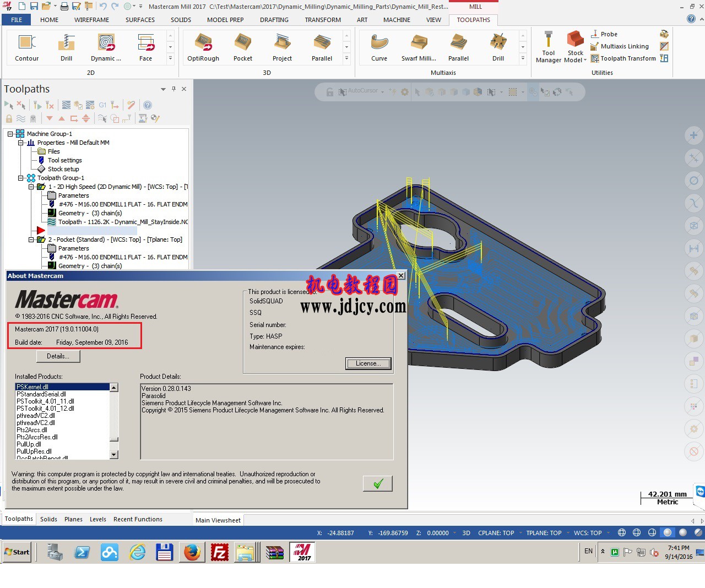Open the Probe utility
The width and height of the screenshot is (705, 588).
[604, 34]
